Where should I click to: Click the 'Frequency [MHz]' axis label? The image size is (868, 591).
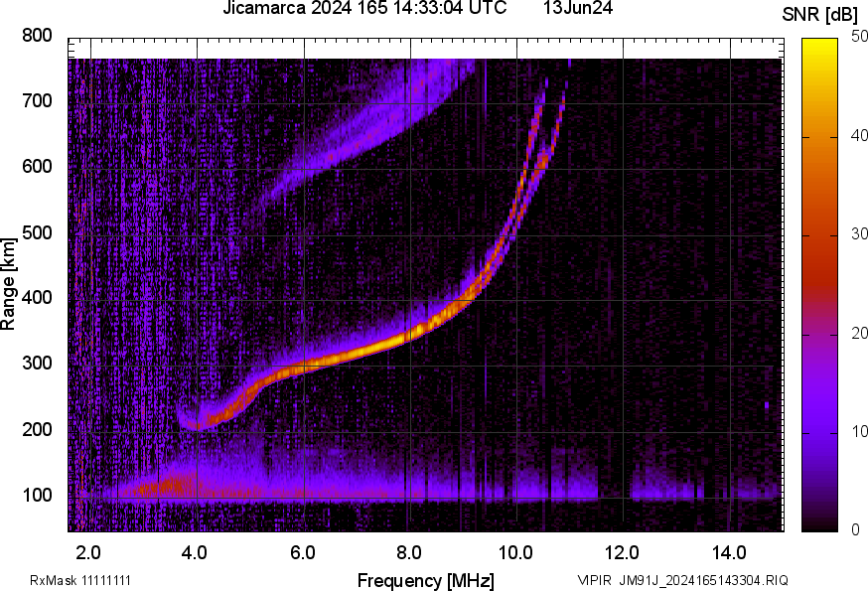(x=426, y=581)
